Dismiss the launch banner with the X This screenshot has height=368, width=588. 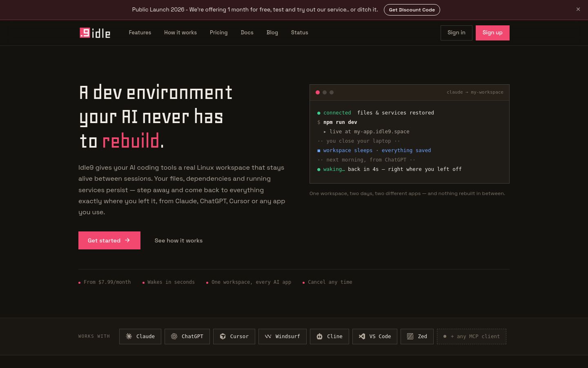[578, 9]
